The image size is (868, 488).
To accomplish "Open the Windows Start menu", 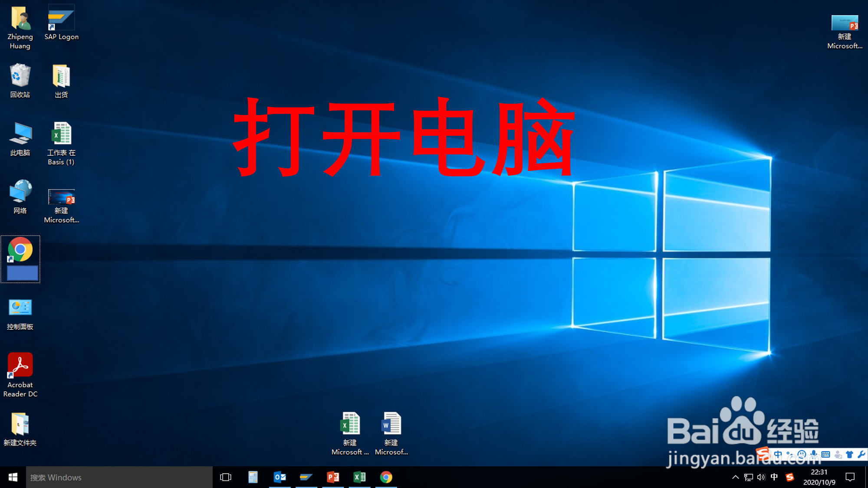I will coord(13,477).
